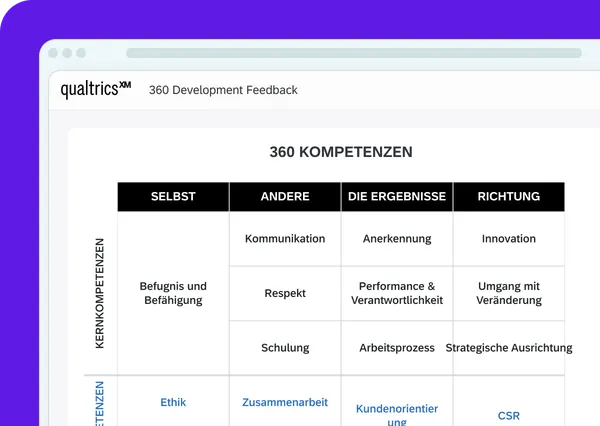This screenshot has height=426, width=600.
Task: Click the KERNKOMPETENZEN row label
Action: click(99, 293)
